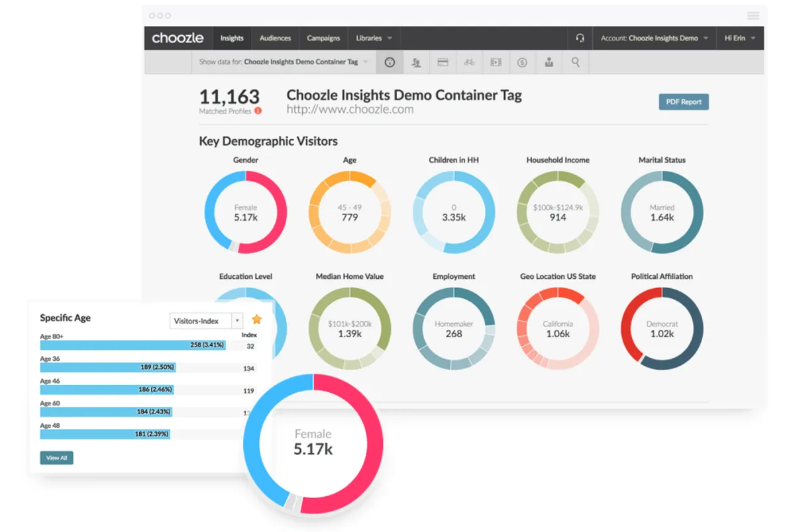Select the credit card purchases icon
This screenshot has height=532, width=795.
point(443,62)
